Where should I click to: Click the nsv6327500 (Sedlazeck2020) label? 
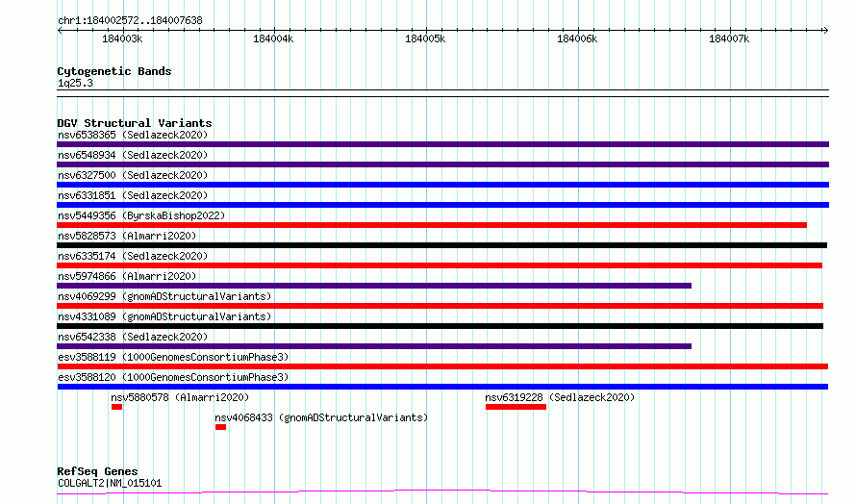click(x=133, y=175)
